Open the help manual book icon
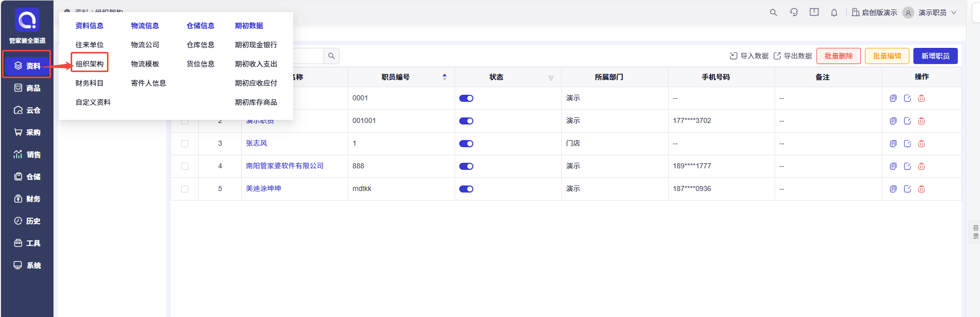 (814, 13)
